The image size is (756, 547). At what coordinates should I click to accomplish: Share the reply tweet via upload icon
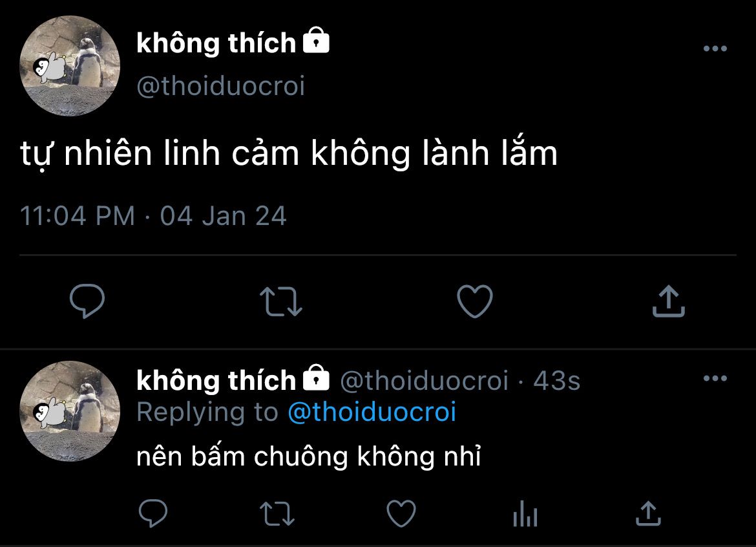649,513
